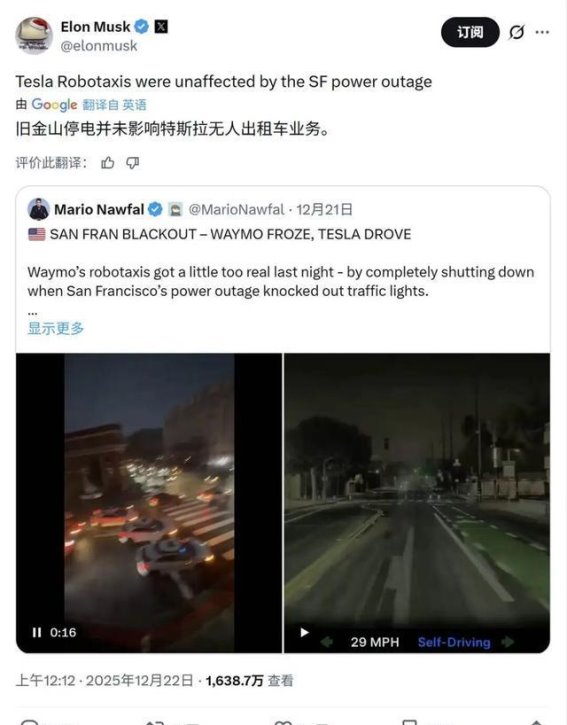Open Mario Nawfal's avatar in quoted post
The width and height of the screenshot is (567, 725).
[x=38, y=209]
